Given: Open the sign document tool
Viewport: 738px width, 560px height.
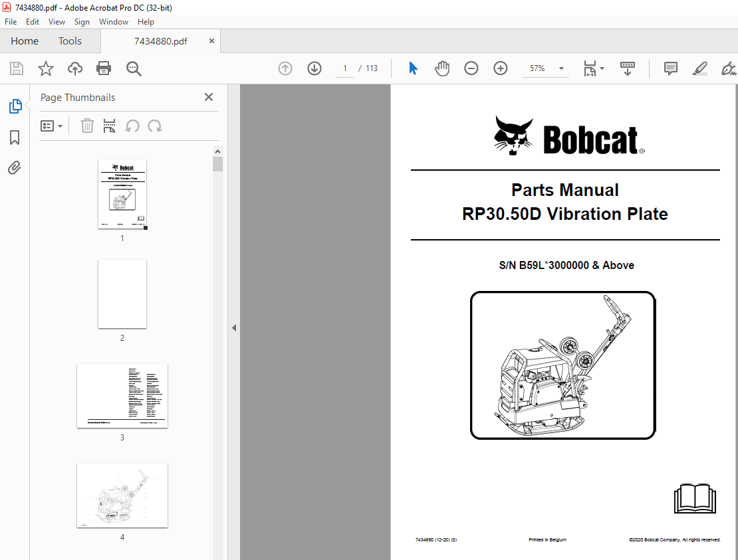Looking at the screenshot, I should (x=729, y=68).
